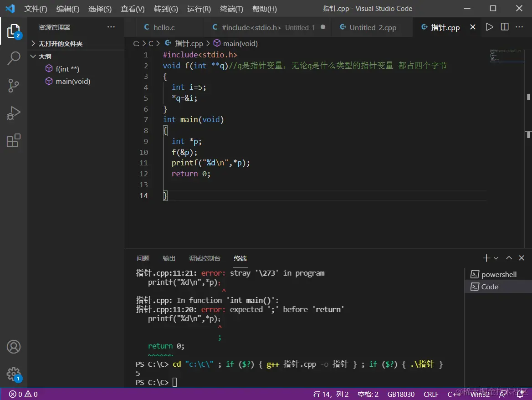Image resolution: width=532 pixels, height=400 pixels.
Task: Close the 指针.cpp tab
Action: pyautogui.click(x=473, y=27)
